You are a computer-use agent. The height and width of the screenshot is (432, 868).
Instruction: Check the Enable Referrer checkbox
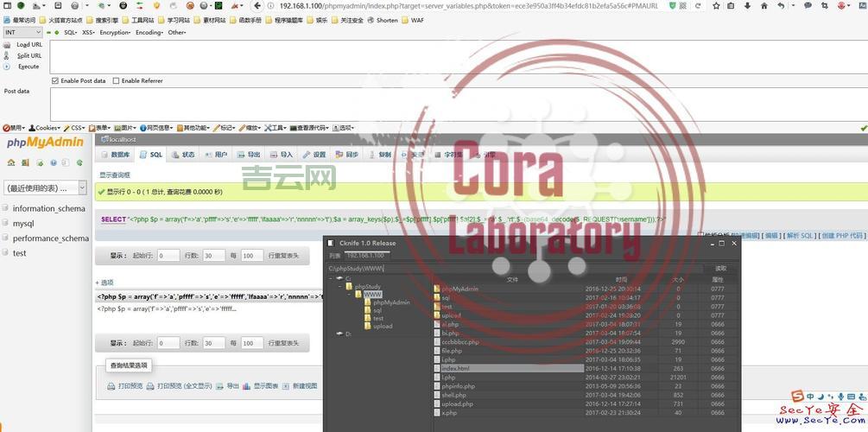116,81
